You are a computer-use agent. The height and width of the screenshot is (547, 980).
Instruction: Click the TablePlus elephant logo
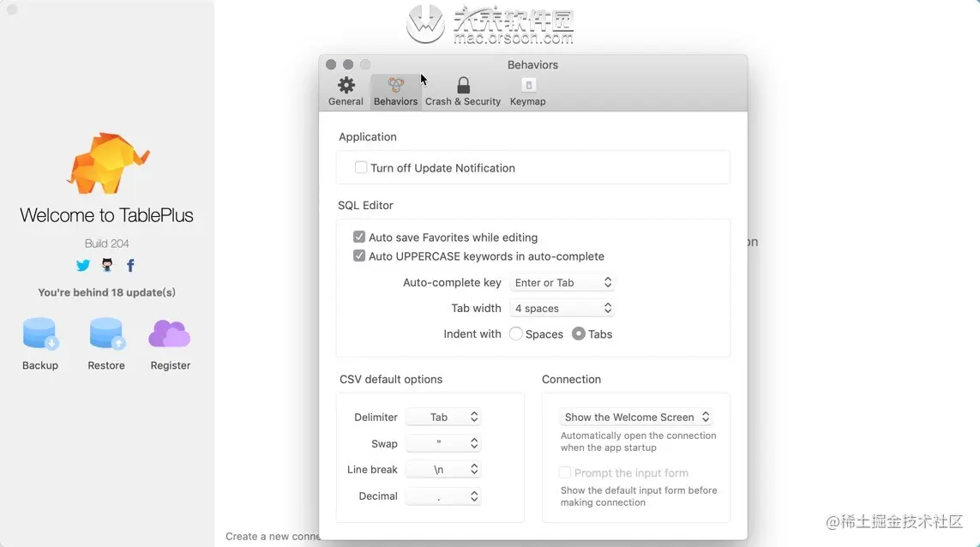(x=107, y=163)
